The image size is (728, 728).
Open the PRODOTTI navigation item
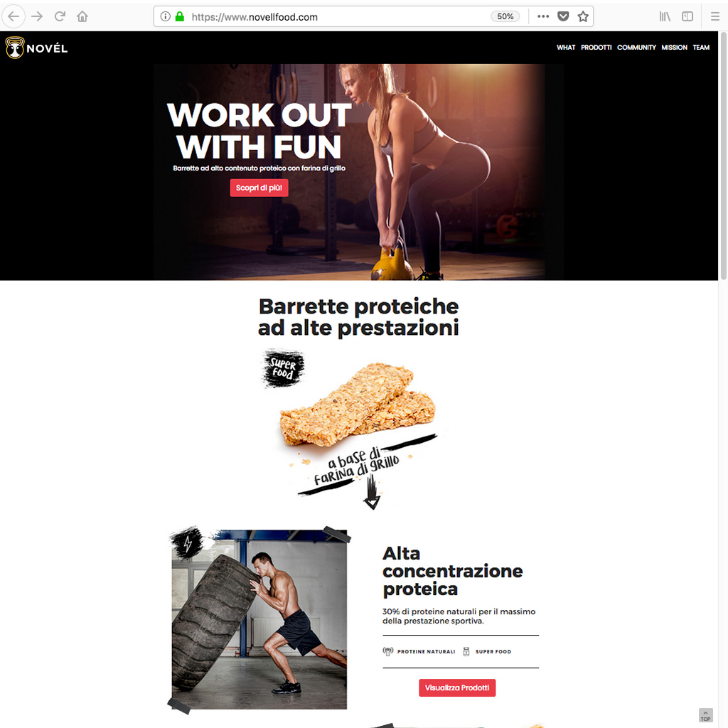point(596,48)
